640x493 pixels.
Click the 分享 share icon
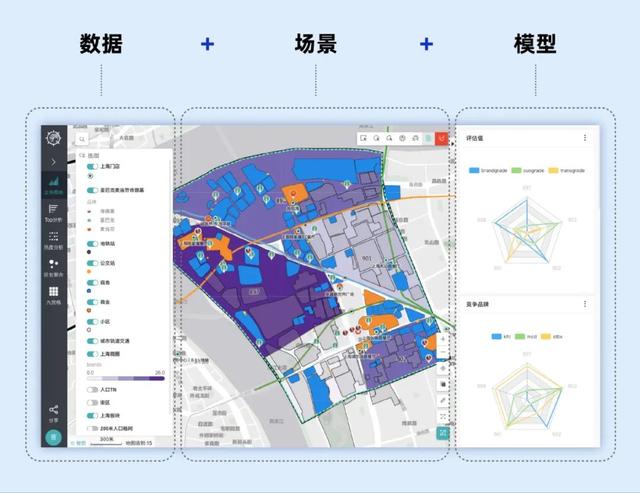[x=53, y=412]
